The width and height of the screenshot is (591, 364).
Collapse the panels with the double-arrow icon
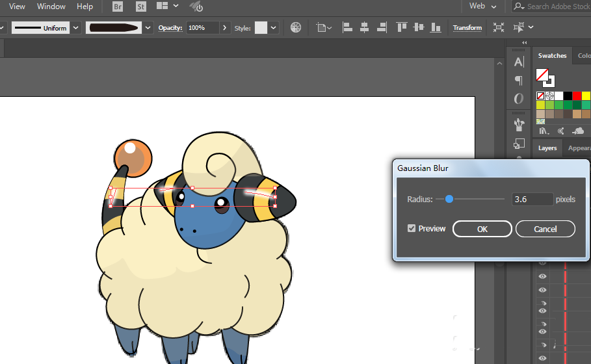pos(524,43)
